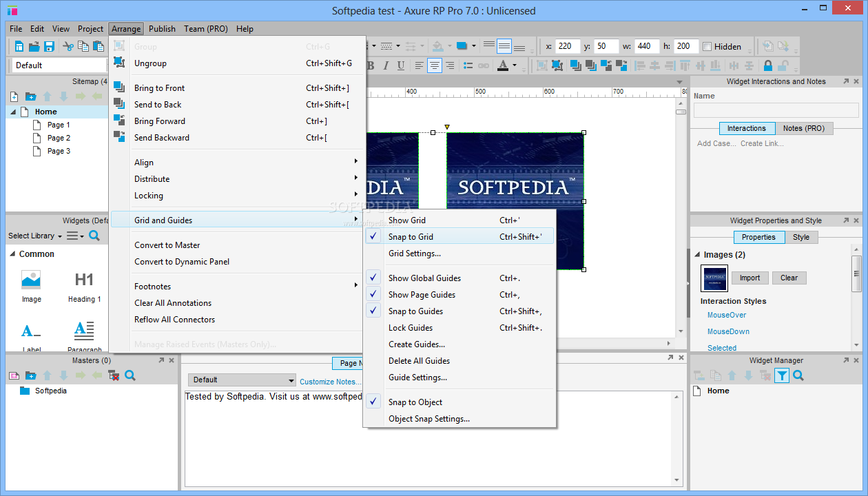Click the Copy toolbar icon
The width and height of the screenshot is (868, 496).
[83, 47]
